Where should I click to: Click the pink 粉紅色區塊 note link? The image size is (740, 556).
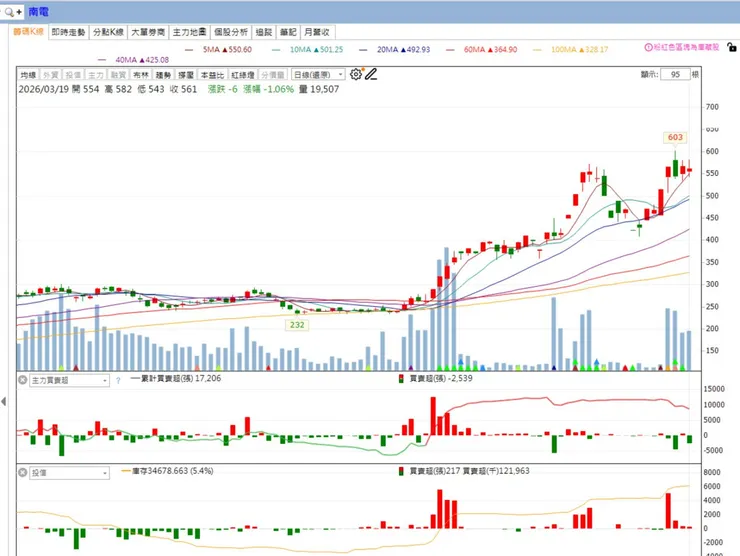[686, 47]
